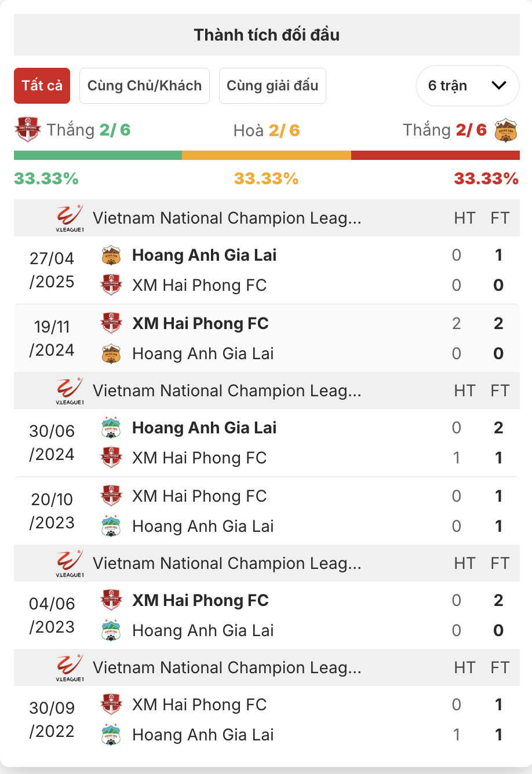Viewport: 532px width, 774px height.
Task: Click XM Hai Phong crest in 30/09/2022 match
Action: [111, 704]
